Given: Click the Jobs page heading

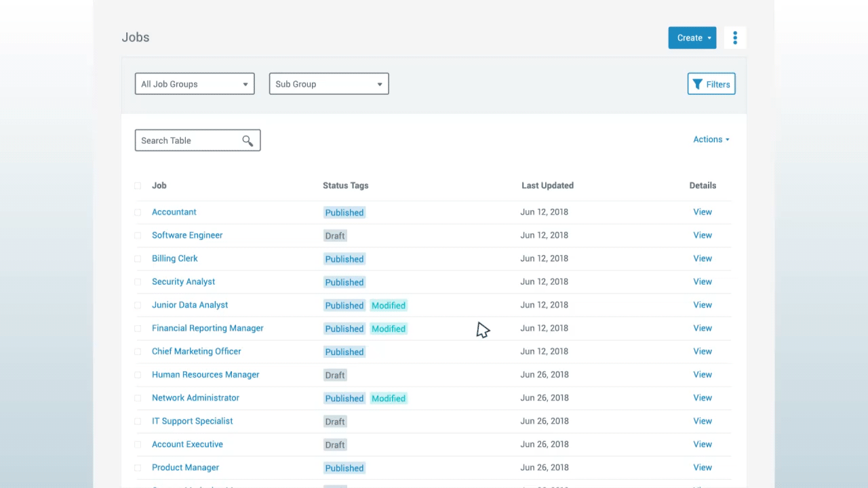Looking at the screenshot, I should 135,37.
